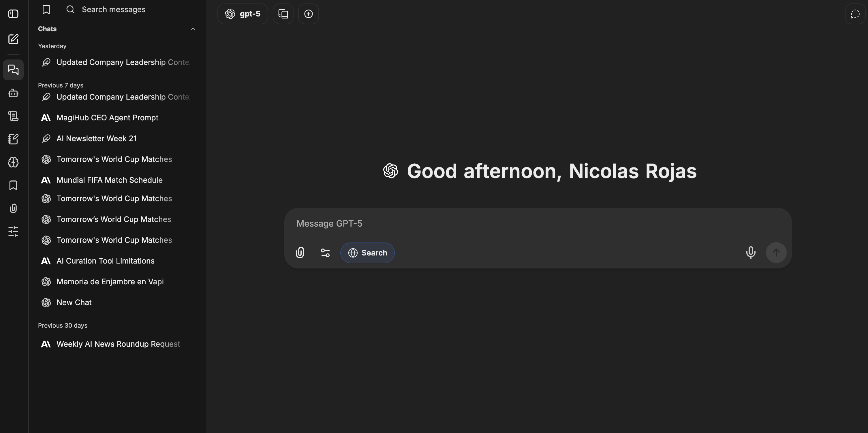Attach a file with paperclip in composer
868x433 pixels.
tap(300, 253)
